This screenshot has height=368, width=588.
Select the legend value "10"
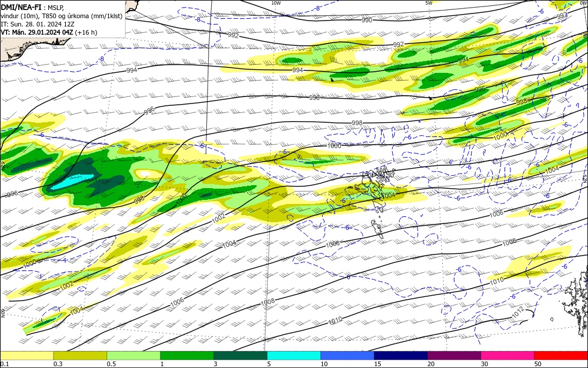(x=324, y=364)
